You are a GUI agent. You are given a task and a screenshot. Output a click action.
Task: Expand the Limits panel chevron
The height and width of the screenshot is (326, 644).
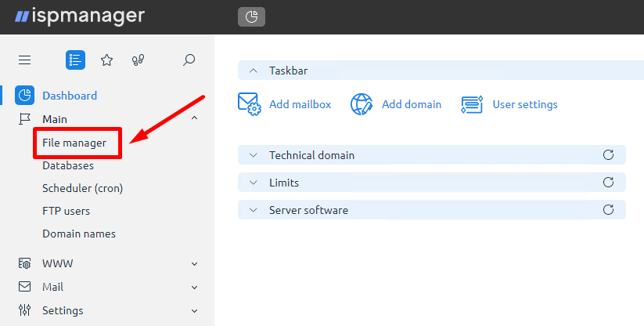click(254, 183)
